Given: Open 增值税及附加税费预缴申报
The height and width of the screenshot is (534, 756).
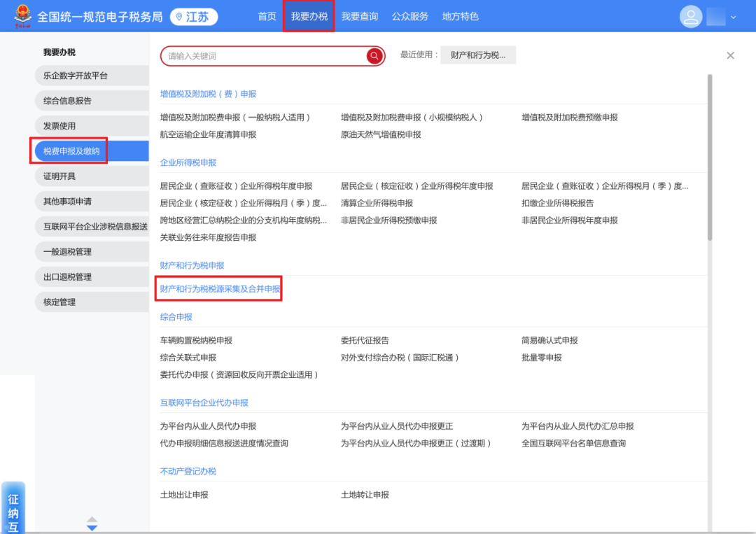Looking at the screenshot, I should point(569,117).
